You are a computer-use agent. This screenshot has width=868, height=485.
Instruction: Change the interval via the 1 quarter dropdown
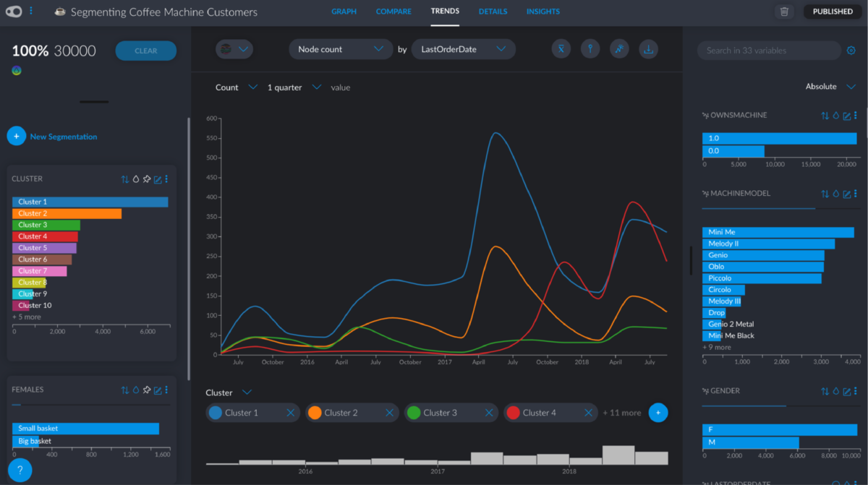[x=315, y=87]
